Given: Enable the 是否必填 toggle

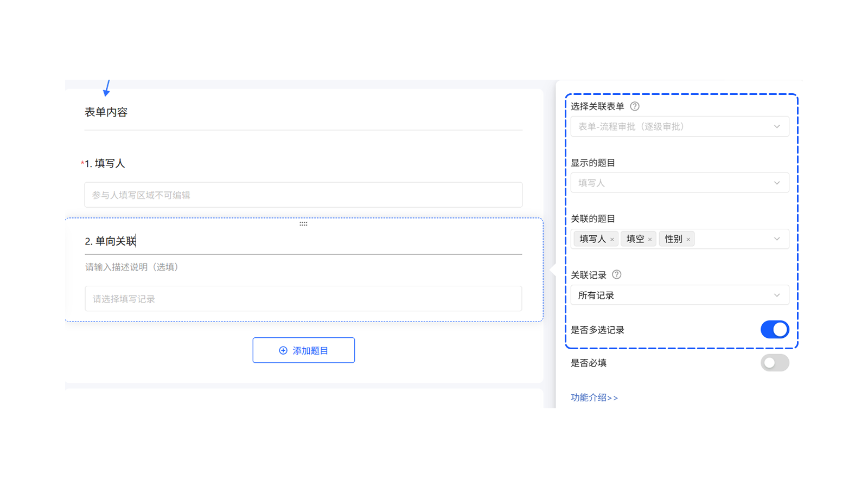Looking at the screenshot, I should tap(775, 363).
